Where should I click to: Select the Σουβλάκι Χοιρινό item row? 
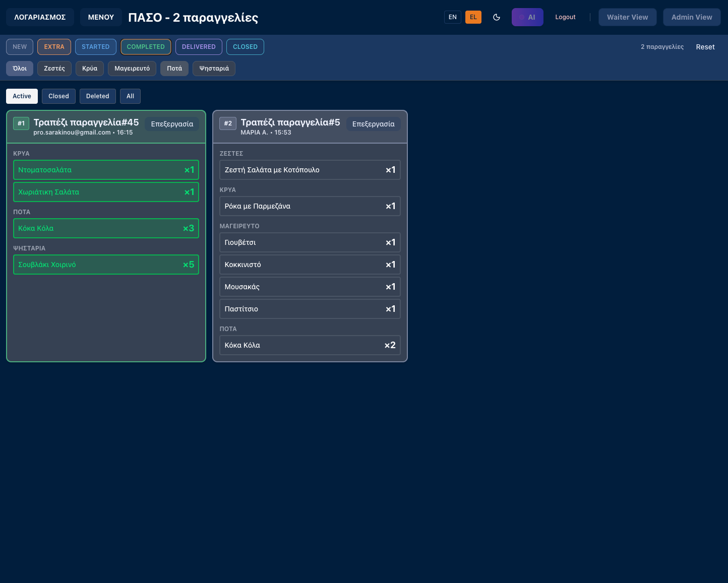coord(106,265)
